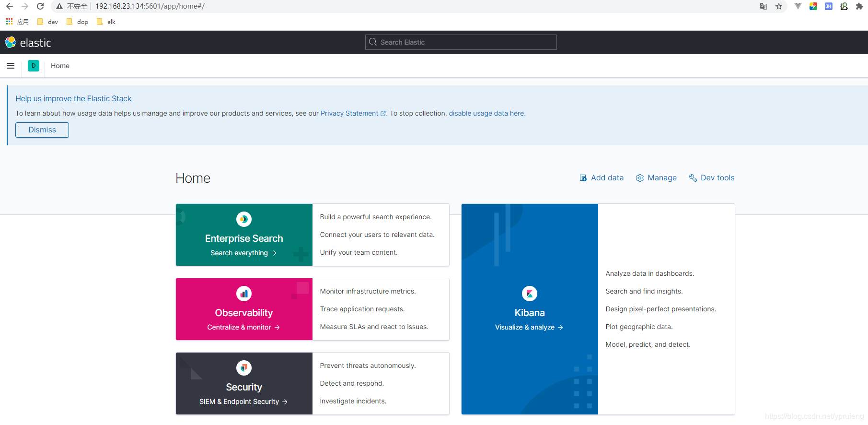Screen dimensions: 868x425
Task: Click the Dev tools wrench icon
Action: pos(693,178)
